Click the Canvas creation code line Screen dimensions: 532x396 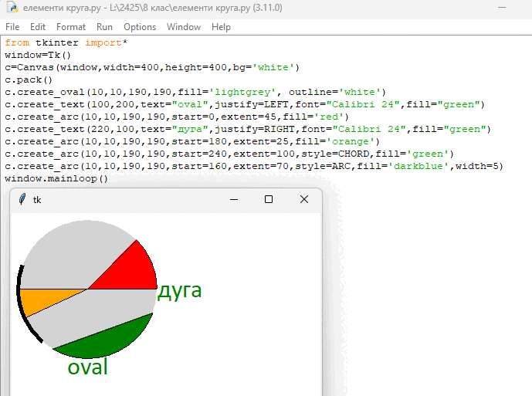tap(152, 67)
